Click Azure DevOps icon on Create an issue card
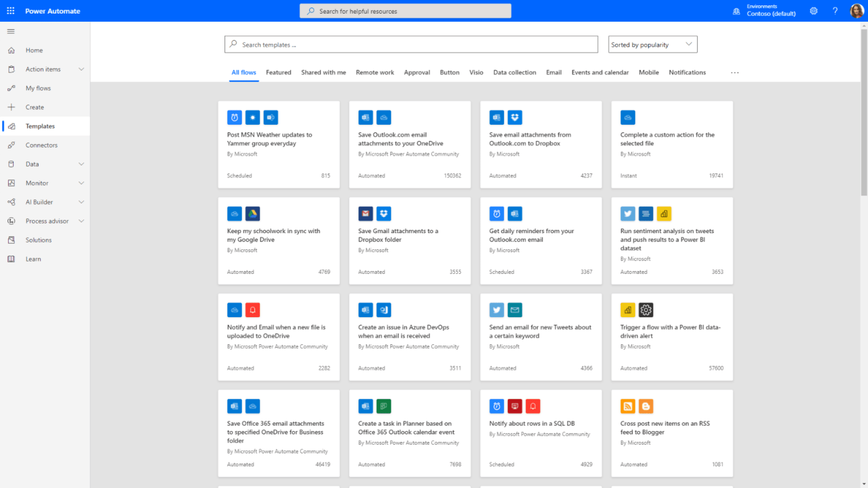Viewport: 868px width, 488px height. pos(384,310)
